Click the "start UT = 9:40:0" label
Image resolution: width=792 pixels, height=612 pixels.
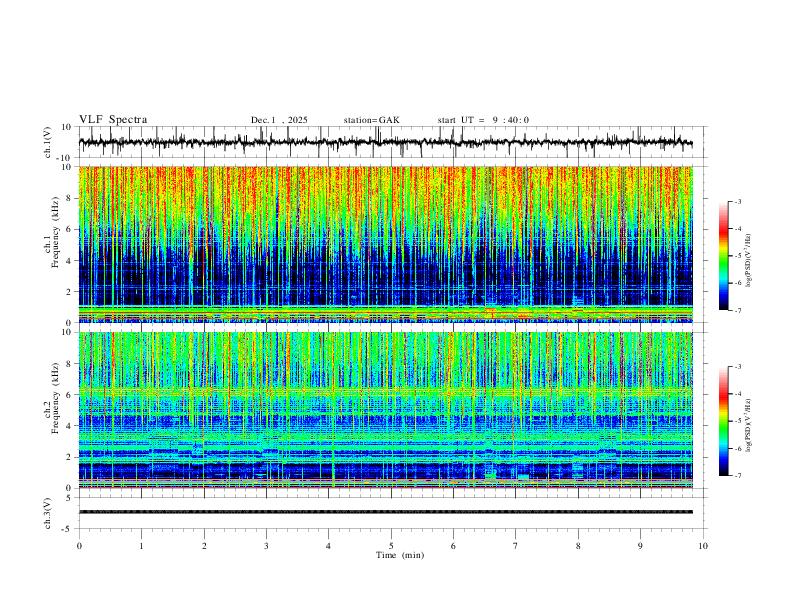(x=483, y=120)
